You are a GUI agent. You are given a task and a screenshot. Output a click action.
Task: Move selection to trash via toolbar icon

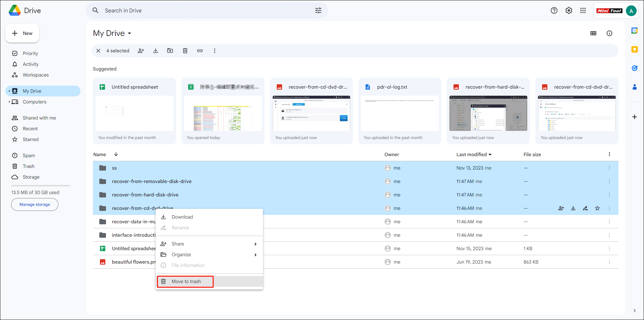pos(185,51)
